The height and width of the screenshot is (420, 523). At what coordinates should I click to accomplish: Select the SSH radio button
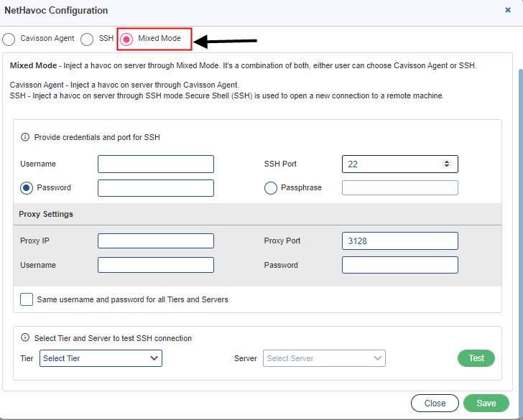(87, 39)
